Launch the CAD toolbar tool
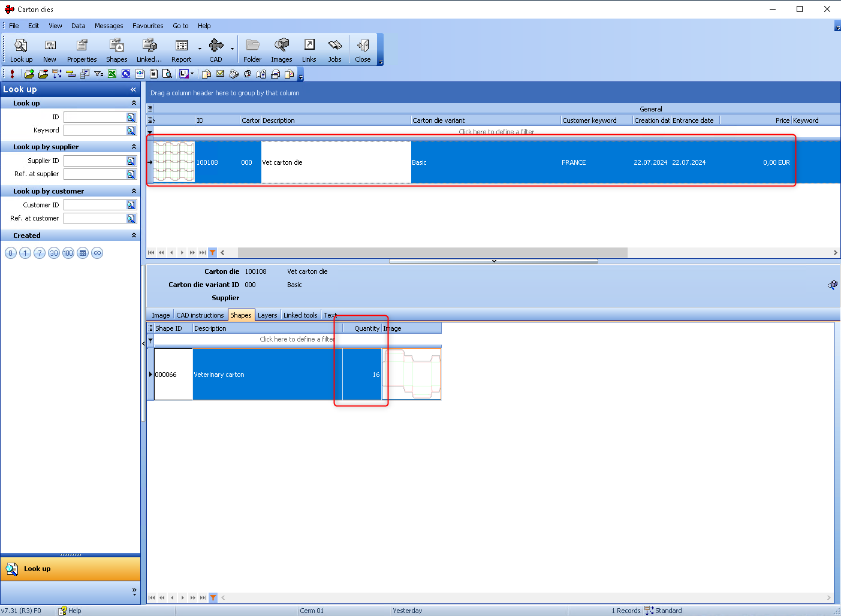Viewport: 841px width, 616px height. 216,50
